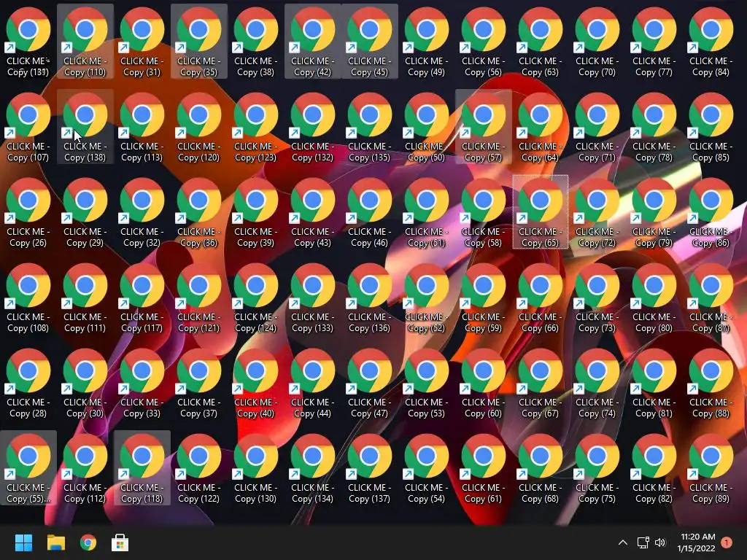Screen dimensions: 747x560
Task: Click the CLICK ME - Copy (137) icon
Action: (x=369, y=467)
